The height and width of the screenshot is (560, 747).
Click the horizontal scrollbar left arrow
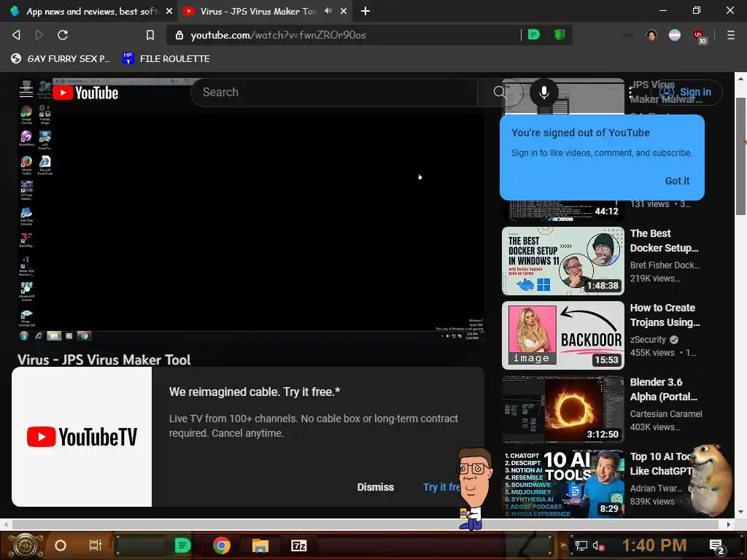6,524
